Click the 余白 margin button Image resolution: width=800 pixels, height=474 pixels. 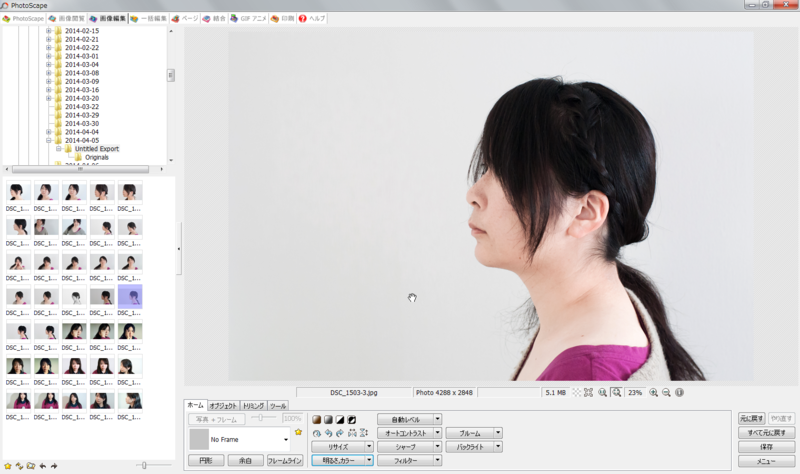245,460
